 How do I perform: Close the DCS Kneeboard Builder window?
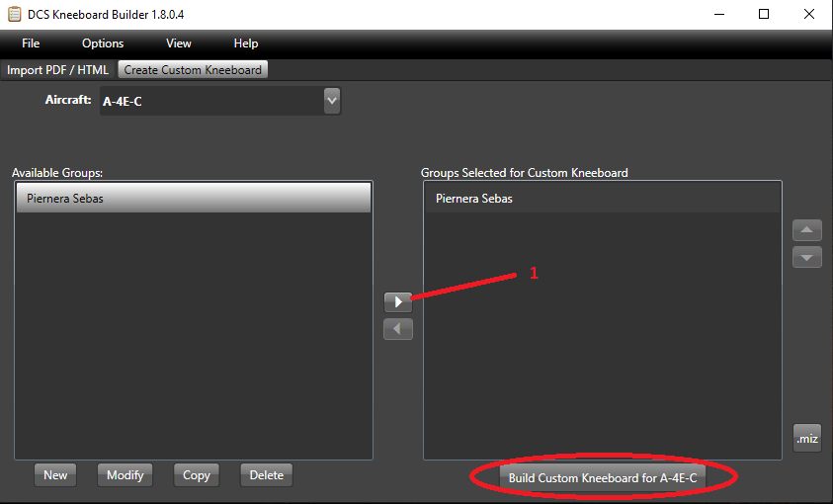(x=809, y=15)
